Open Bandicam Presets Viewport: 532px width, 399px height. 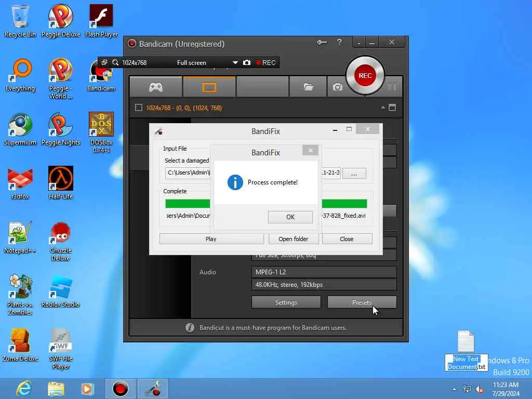coord(362,302)
